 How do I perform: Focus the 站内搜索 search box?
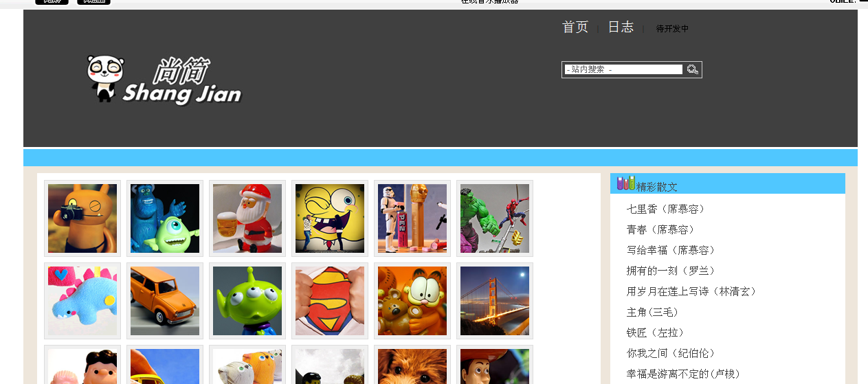pyautogui.click(x=623, y=69)
